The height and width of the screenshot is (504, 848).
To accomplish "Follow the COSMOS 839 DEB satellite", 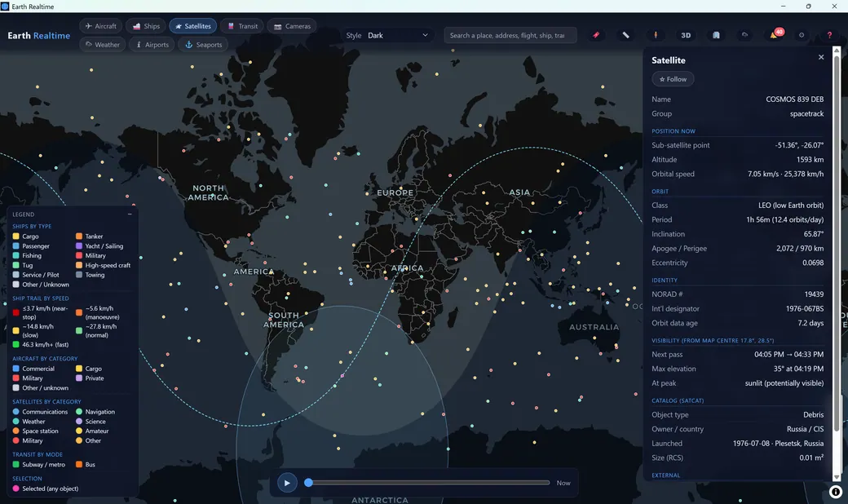I will [673, 79].
